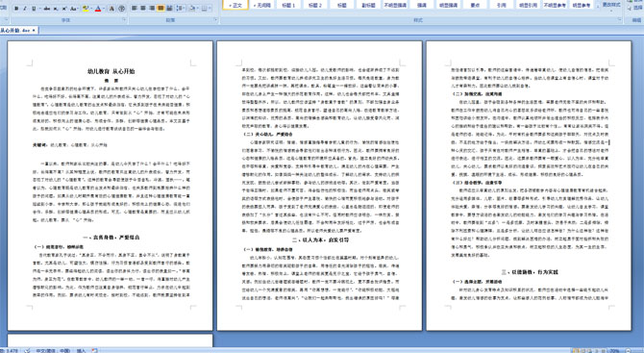644x353 pixels.
Task: Center the paragraph text
Action: [x=143, y=9]
